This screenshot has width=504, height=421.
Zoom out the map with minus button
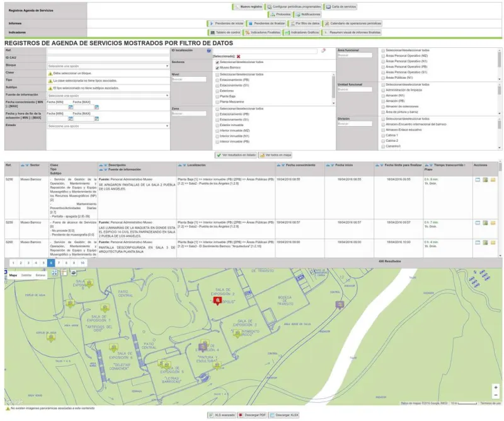coord(496,395)
